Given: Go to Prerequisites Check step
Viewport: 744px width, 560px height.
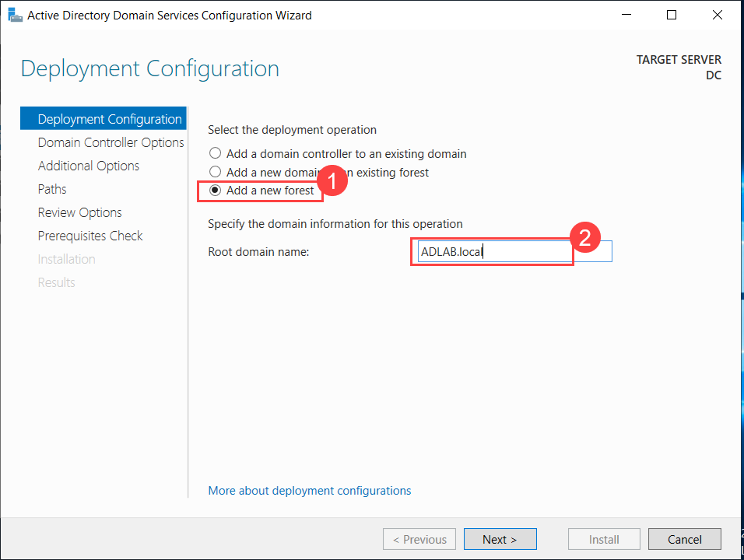Looking at the screenshot, I should pos(90,236).
